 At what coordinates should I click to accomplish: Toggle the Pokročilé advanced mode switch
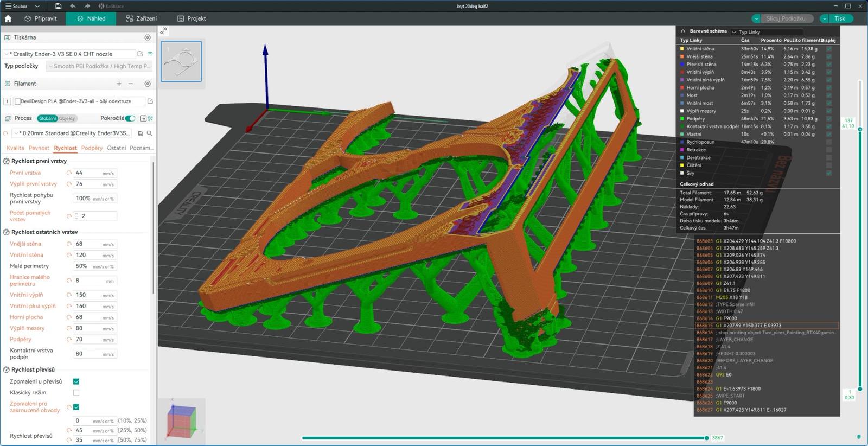pos(130,118)
